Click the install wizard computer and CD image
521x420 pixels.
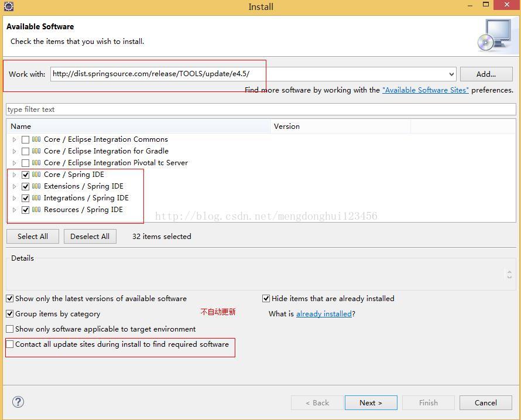495,35
